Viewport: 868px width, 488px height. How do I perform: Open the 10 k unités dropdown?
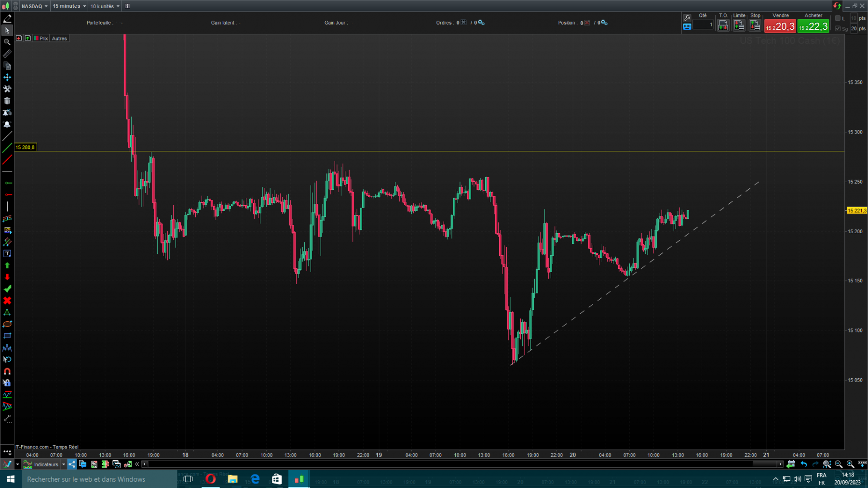105,6
